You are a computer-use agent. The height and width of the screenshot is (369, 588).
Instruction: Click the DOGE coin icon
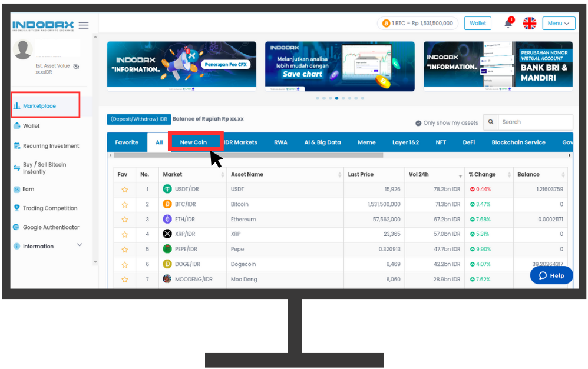point(167,264)
